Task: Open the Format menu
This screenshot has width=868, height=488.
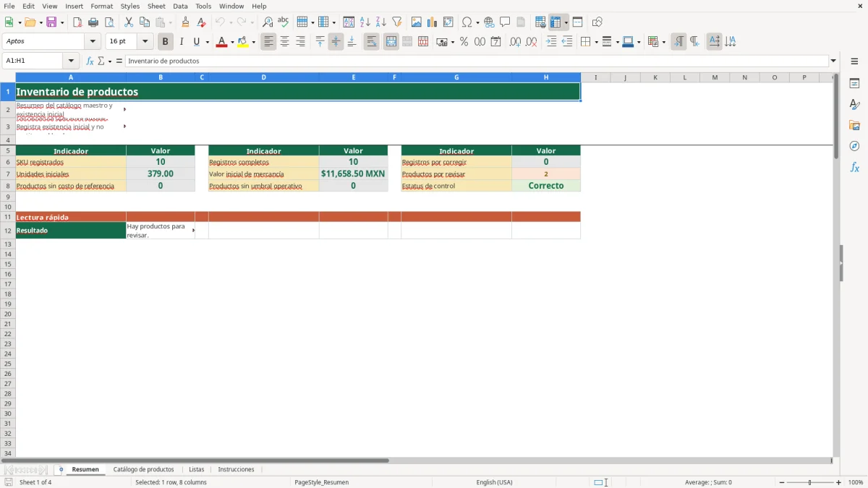Action: click(x=102, y=6)
